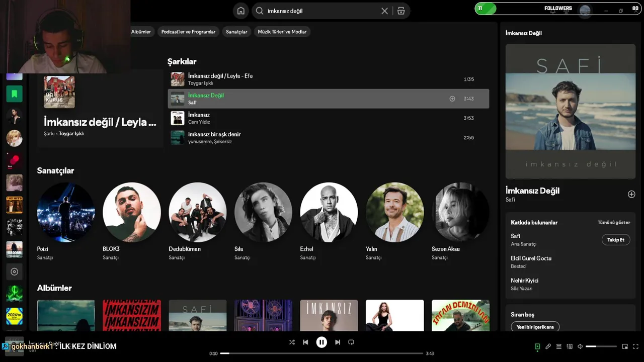Toggle repeat mode
This screenshot has width=644, height=362.
click(x=351, y=342)
